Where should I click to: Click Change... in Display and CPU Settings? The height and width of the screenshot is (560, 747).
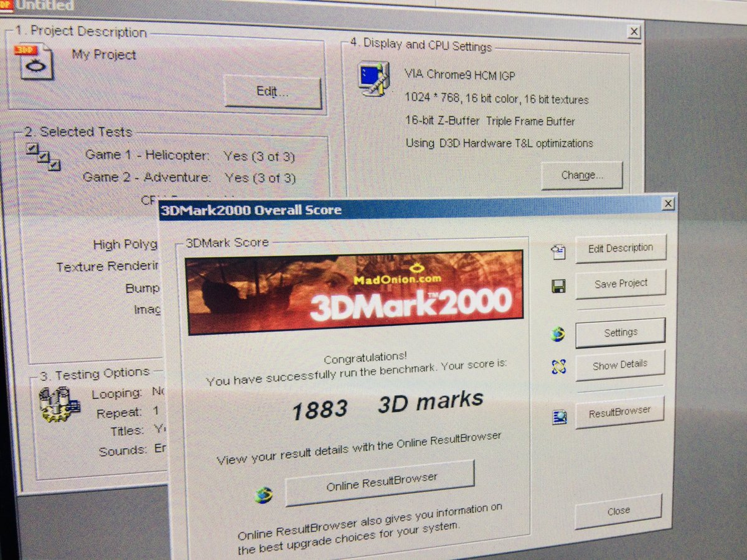coord(582,175)
